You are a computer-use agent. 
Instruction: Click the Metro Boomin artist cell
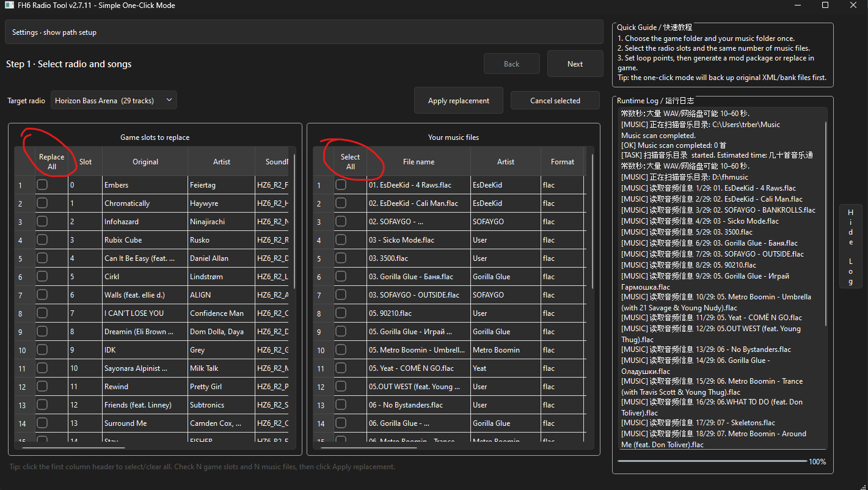click(x=506, y=349)
